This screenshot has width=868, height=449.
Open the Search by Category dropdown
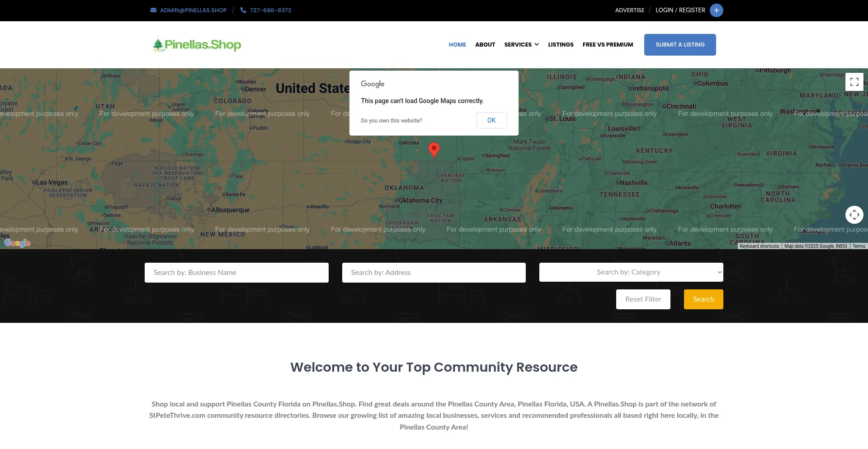631,272
